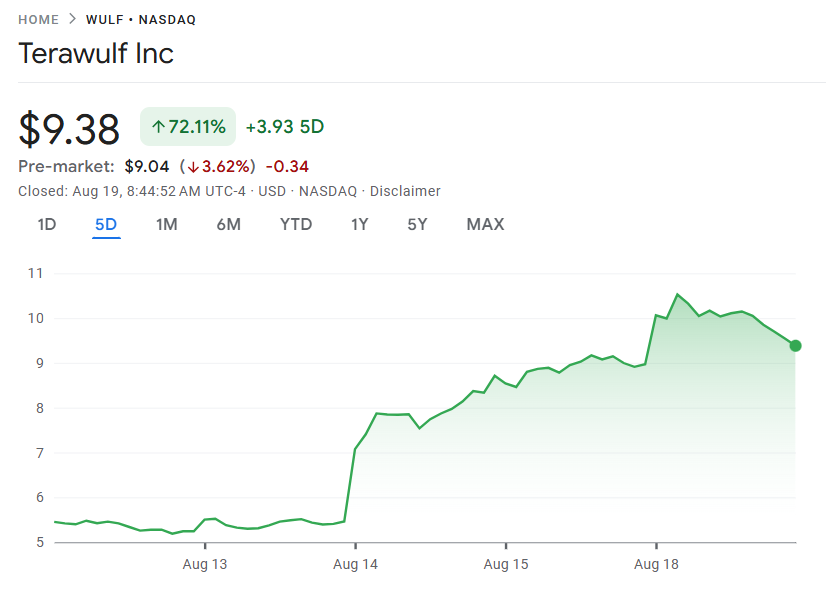Switch to the 1M chart range

(166, 224)
